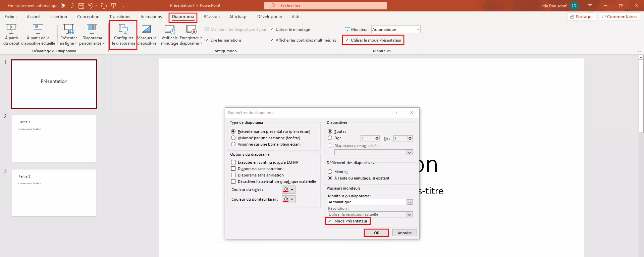Select Visionné sur une borne option
The image size is (644, 257).
pyautogui.click(x=233, y=144)
